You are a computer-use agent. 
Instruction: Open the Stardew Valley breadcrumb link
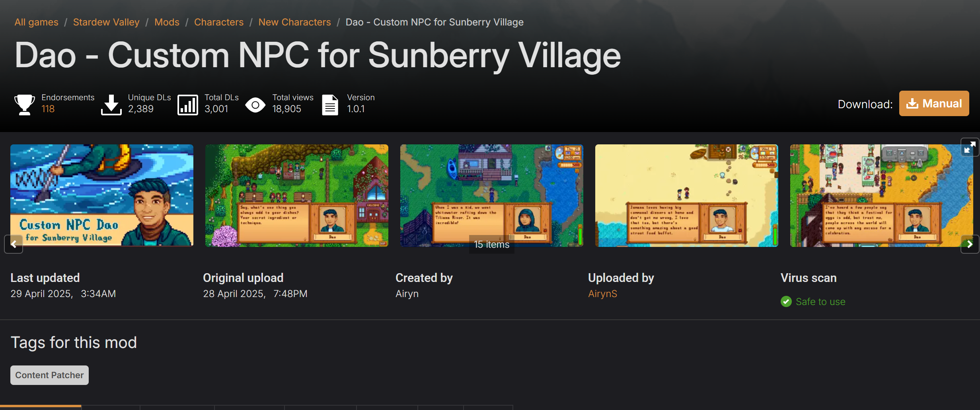pyautogui.click(x=106, y=22)
